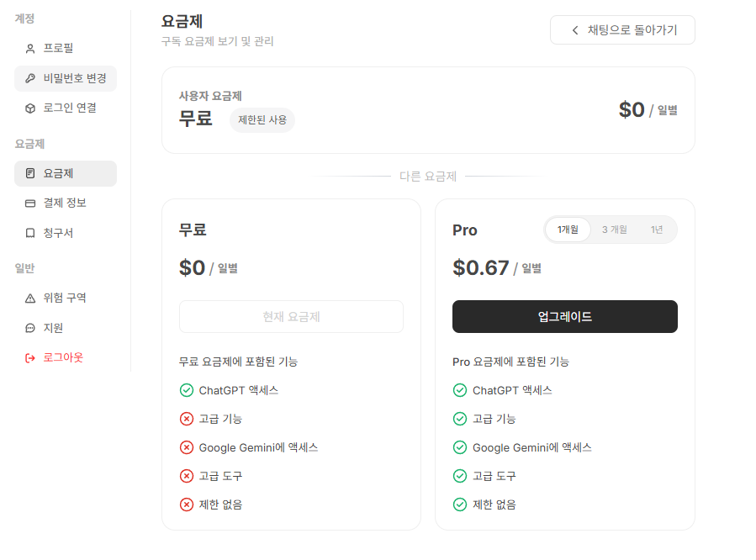
Task: Click red X icon for free 고급 도구
Action: point(187,476)
